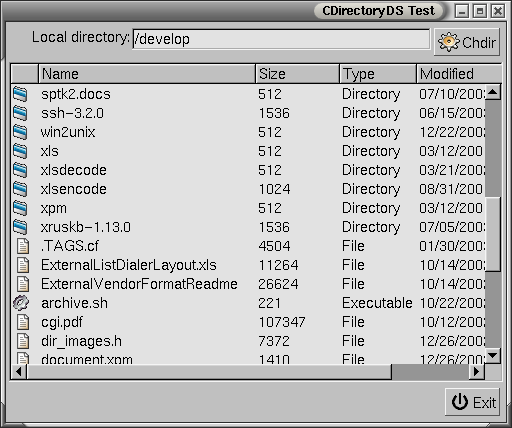Click the Size column header
Viewport: 512px width, 428px height.
[297, 74]
